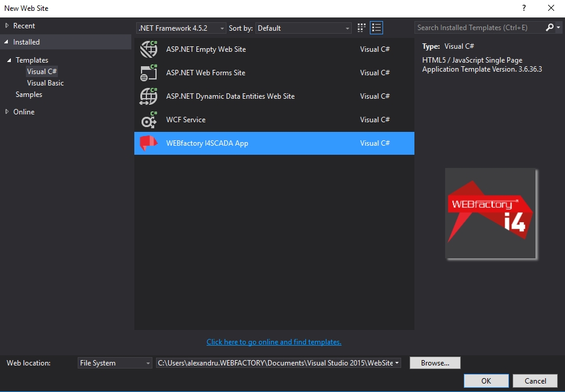Click the red WEBfactory i4SCADA App icon

pyautogui.click(x=149, y=143)
